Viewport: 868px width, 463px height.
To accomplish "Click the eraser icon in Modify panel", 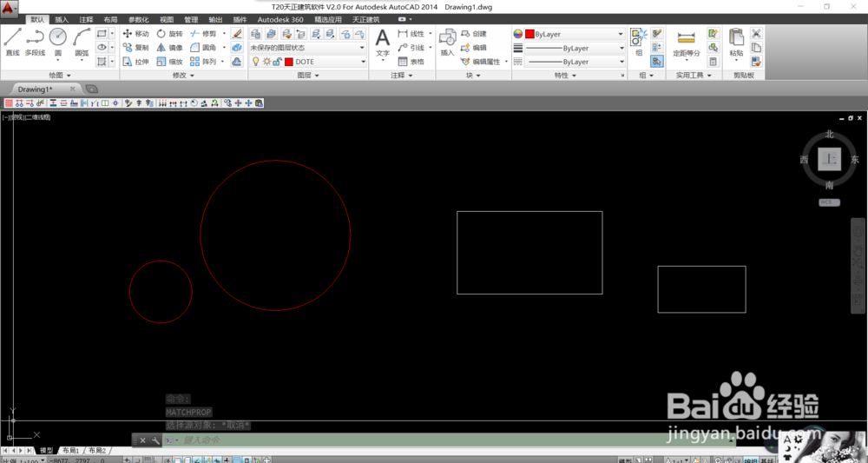I will pos(237,34).
